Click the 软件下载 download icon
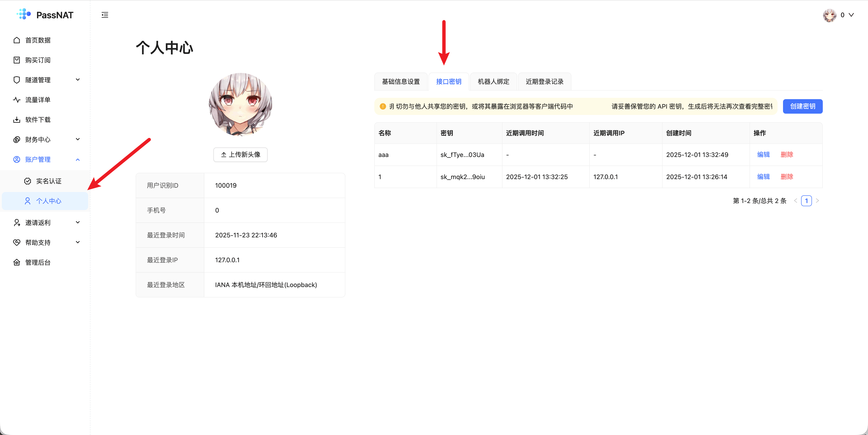868x435 pixels. tap(17, 119)
